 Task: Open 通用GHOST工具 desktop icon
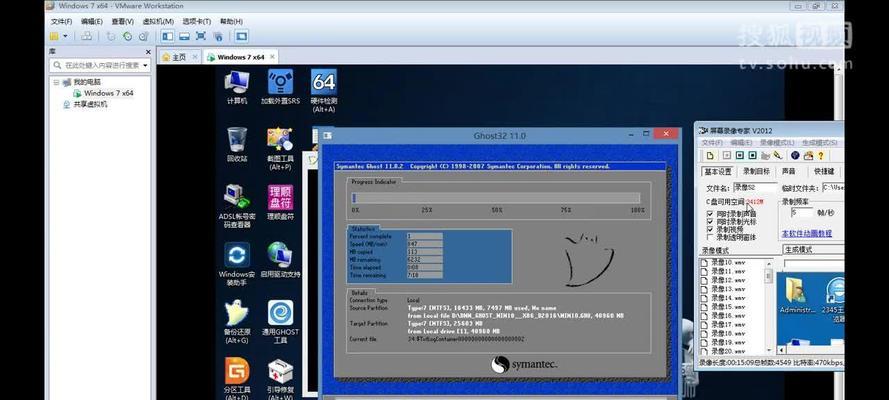(280, 322)
